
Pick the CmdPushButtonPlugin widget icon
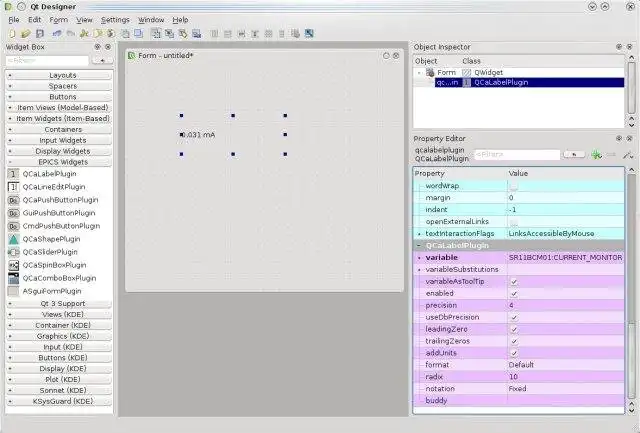13,226
